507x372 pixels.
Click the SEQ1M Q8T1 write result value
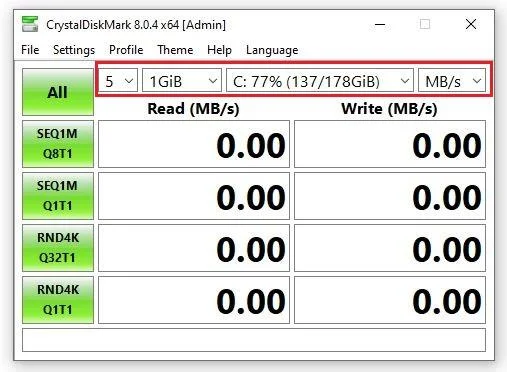(390, 144)
